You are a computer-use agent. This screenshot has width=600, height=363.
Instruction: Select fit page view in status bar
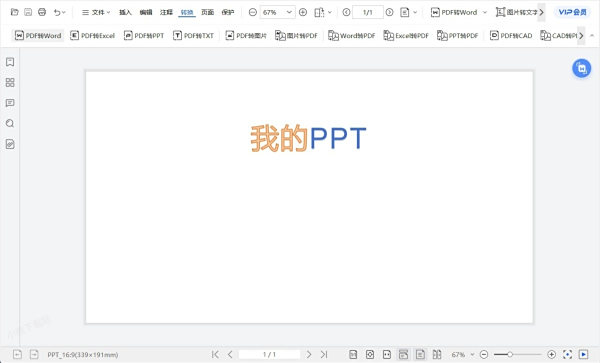(x=370, y=355)
